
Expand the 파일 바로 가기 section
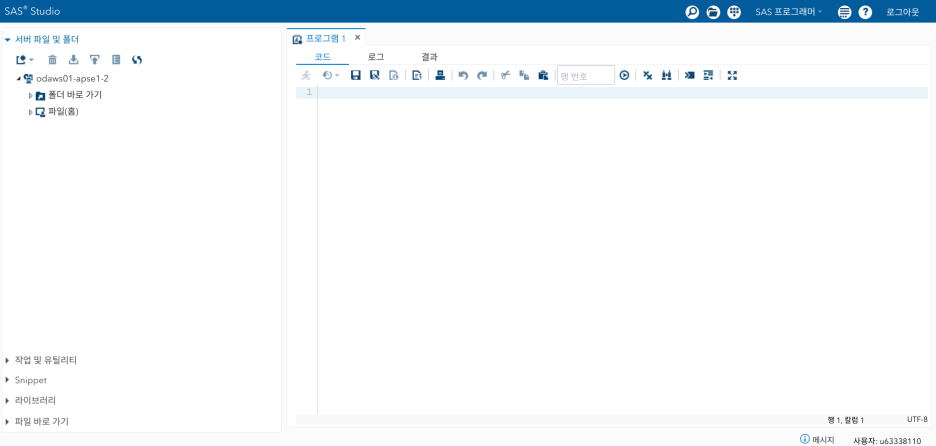pos(7,422)
